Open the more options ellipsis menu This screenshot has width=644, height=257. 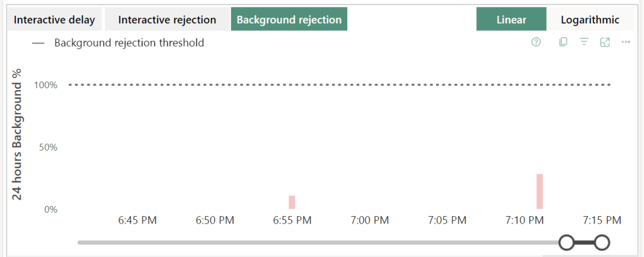click(626, 42)
